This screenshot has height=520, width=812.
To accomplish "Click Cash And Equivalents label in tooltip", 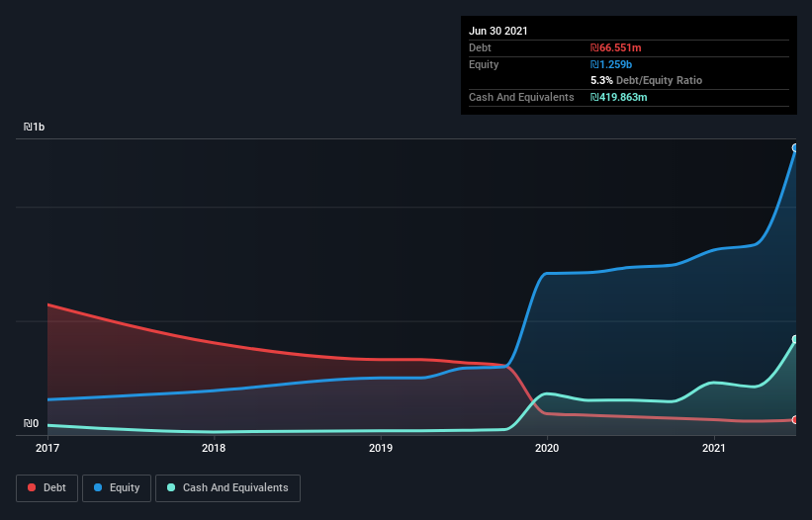I will coord(521,97).
